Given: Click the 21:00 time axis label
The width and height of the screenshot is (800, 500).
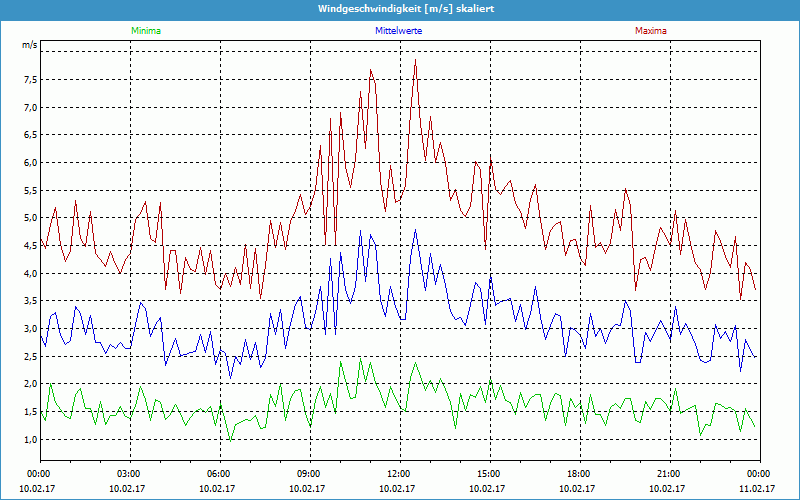Looking at the screenshot, I should point(669,474).
